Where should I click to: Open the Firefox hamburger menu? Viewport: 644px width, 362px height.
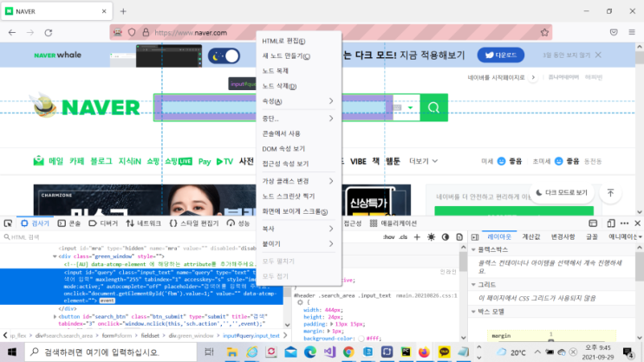point(632,32)
